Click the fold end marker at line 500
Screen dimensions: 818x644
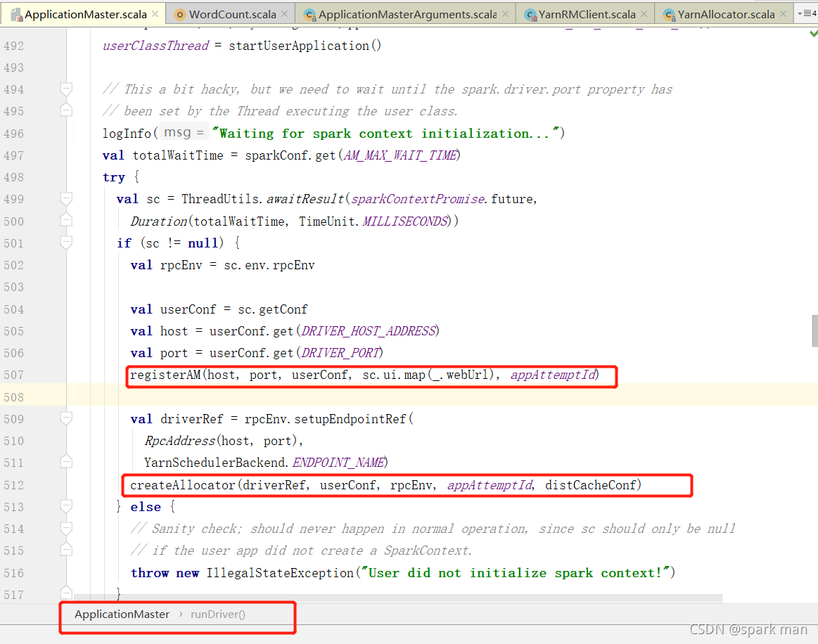(66, 221)
